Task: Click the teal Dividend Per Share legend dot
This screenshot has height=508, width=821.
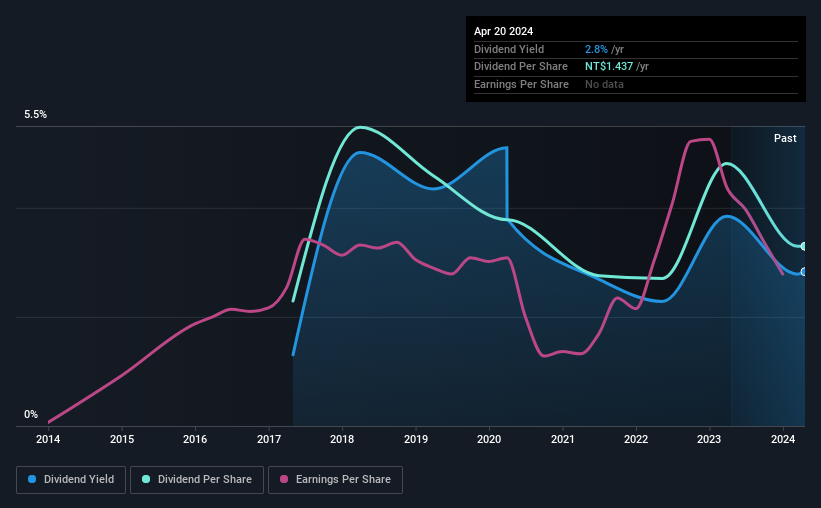Action: [x=146, y=479]
